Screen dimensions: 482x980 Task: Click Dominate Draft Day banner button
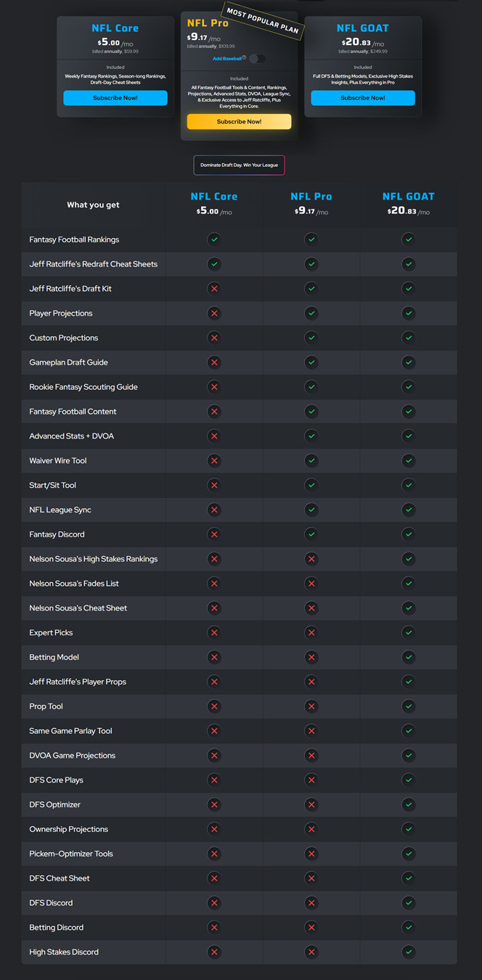click(x=239, y=165)
